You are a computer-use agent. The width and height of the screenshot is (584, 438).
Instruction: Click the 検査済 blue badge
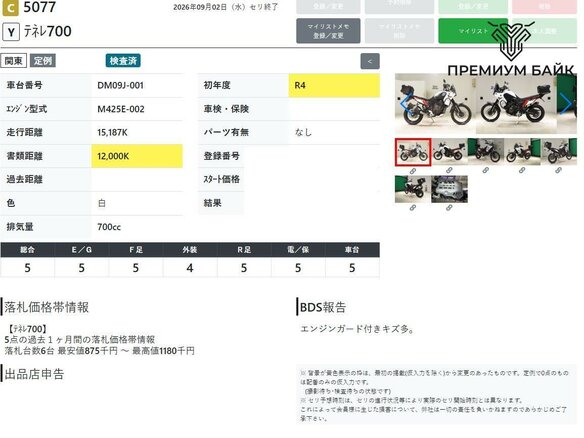(x=123, y=61)
